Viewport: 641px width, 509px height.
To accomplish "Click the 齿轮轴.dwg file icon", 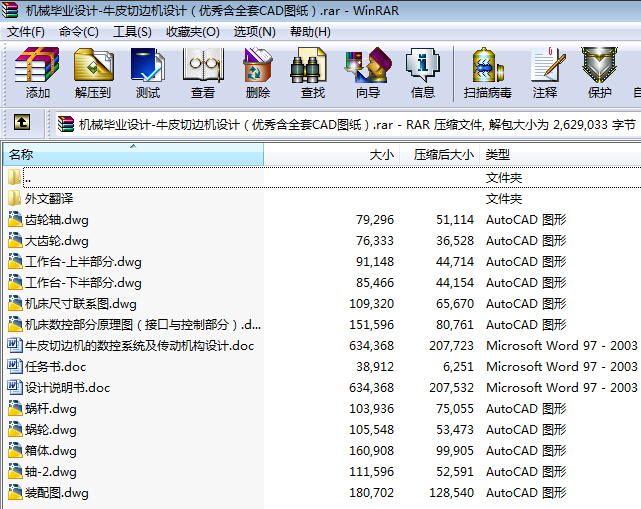I will pos(15,219).
